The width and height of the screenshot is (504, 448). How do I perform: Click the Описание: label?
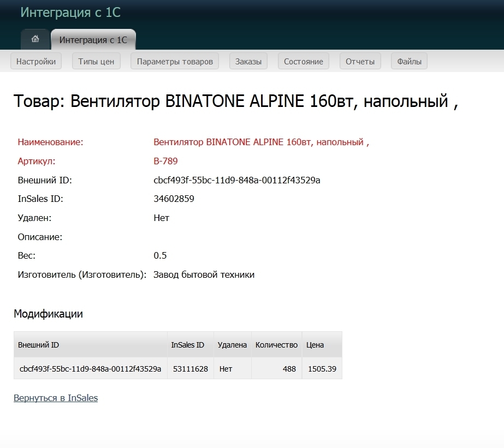[x=40, y=237]
